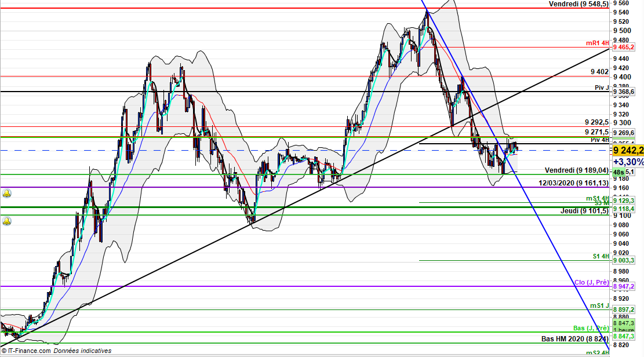Click the '1 heure' timeframe tag

click(x=624, y=330)
